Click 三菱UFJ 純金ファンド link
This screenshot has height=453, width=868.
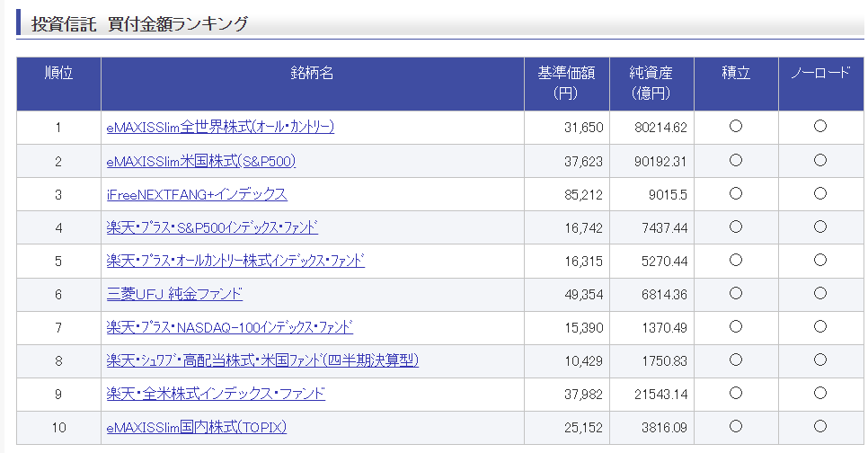(x=174, y=295)
